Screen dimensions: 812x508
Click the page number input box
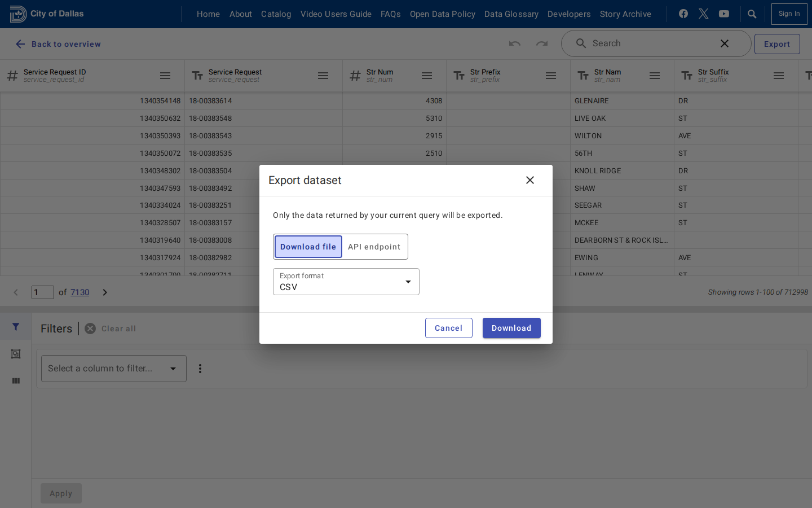click(43, 292)
